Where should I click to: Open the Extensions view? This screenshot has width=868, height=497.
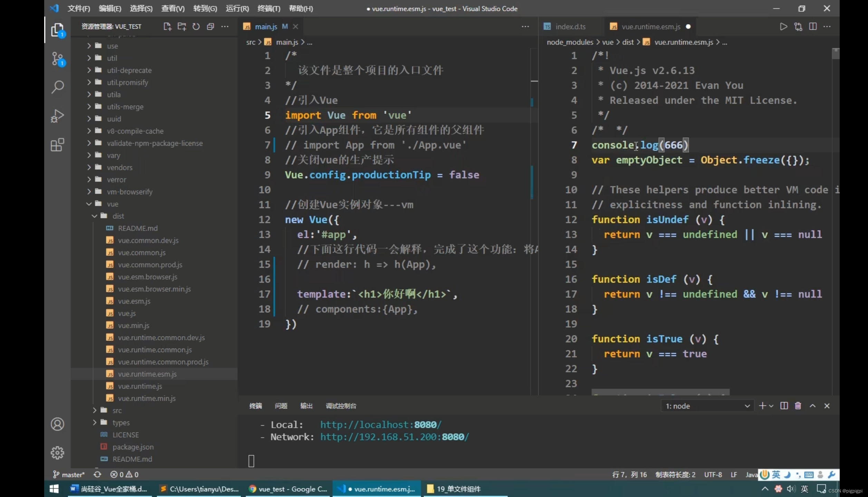click(57, 145)
